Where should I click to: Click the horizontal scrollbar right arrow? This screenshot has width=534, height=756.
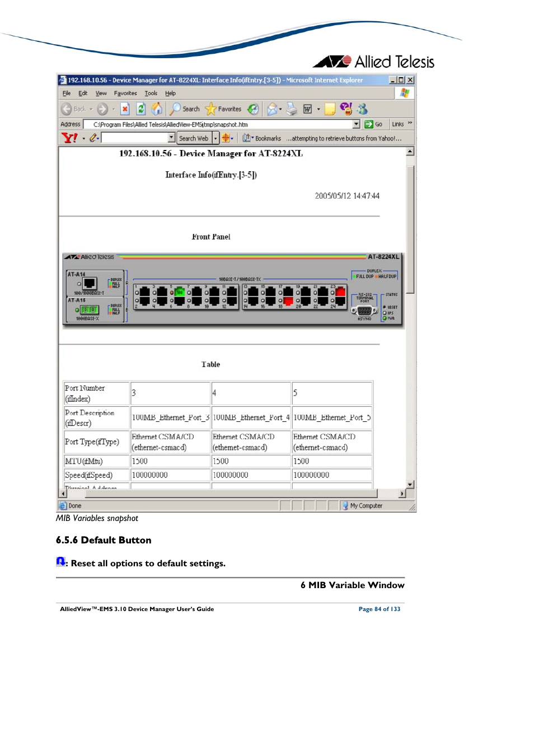click(x=402, y=494)
